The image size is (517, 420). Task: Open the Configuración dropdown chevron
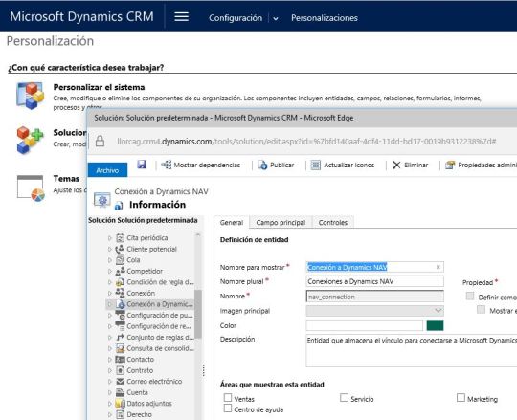click(x=276, y=18)
